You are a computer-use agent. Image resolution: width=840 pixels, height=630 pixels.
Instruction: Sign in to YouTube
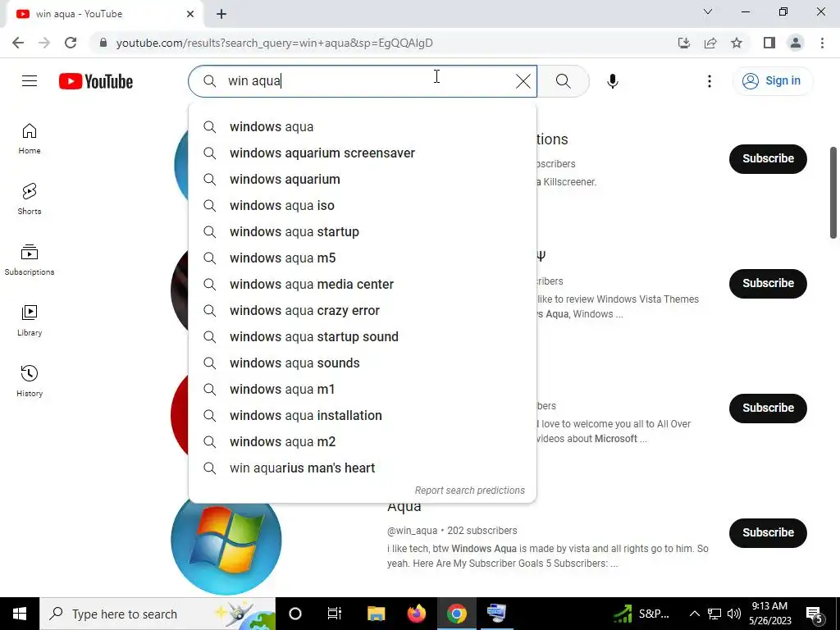[772, 81]
